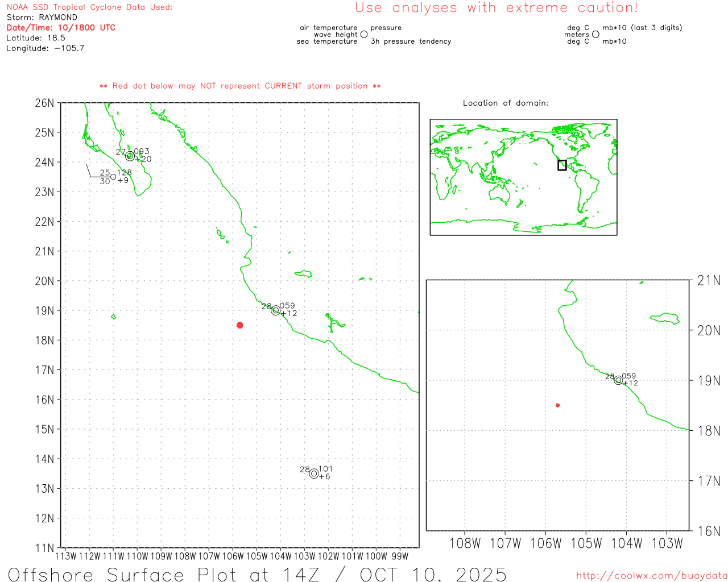Viewport: 728px width, 582px height.
Task: Select the buoy marker reading pressure 128
Action: [113, 177]
